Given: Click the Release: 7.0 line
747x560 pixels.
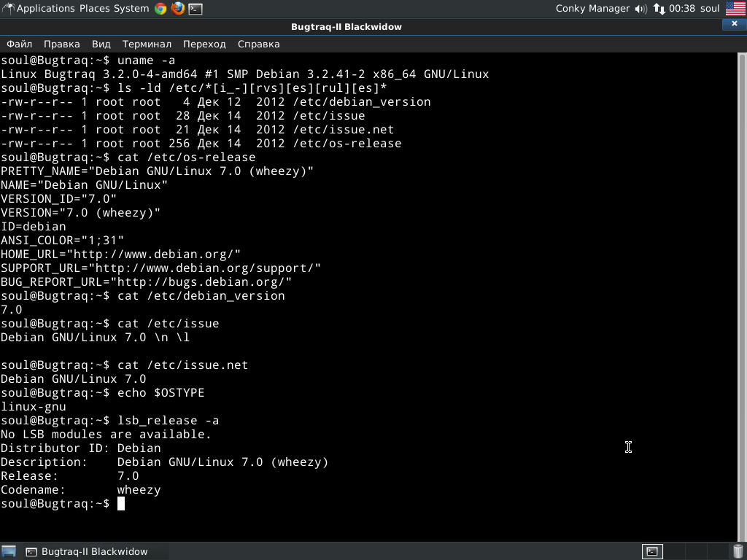Looking at the screenshot, I should [x=69, y=475].
